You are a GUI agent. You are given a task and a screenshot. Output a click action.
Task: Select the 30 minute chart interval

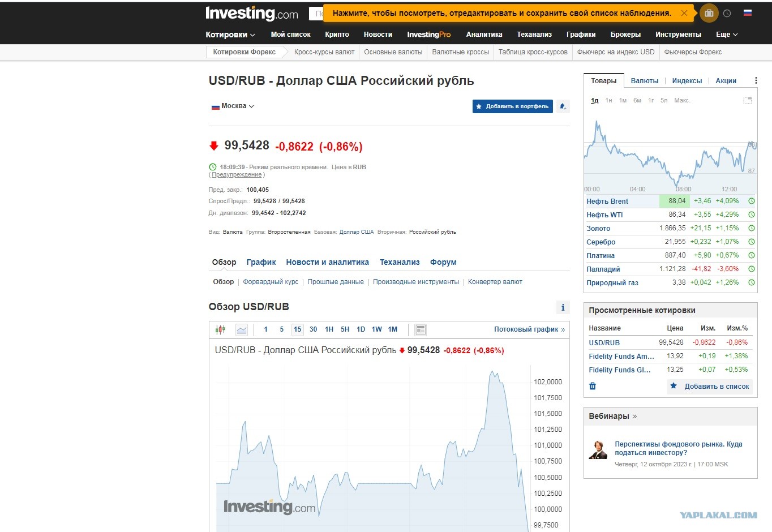(x=314, y=329)
